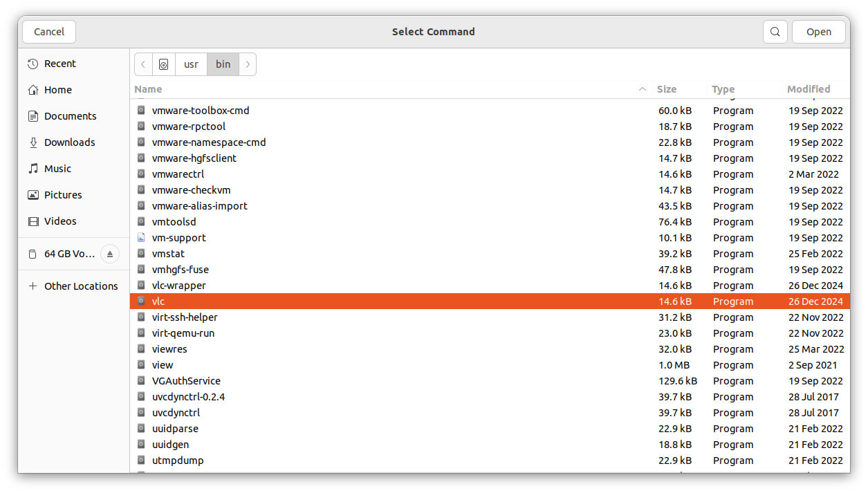Image resolution: width=868 pixels, height=493 pixels.
Task: Click the 64 GB volume drive icon
Action: point(33,254)
